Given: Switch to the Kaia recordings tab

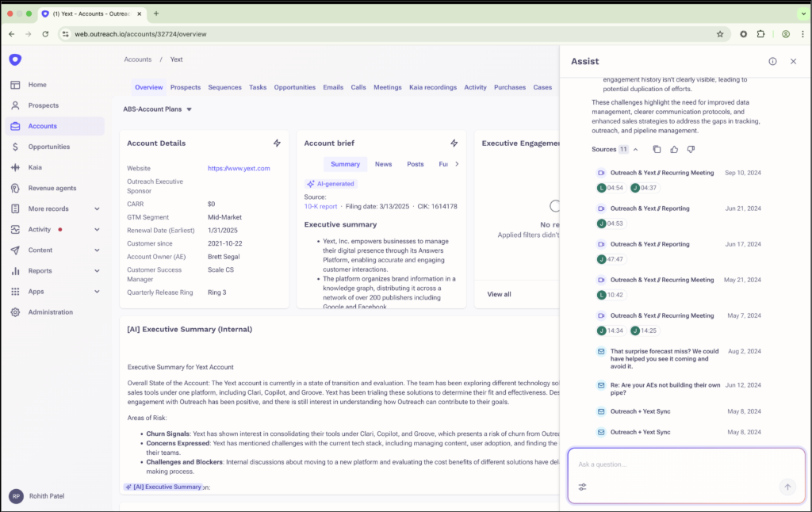Looking at the screenshot, I should click(433, 87).
